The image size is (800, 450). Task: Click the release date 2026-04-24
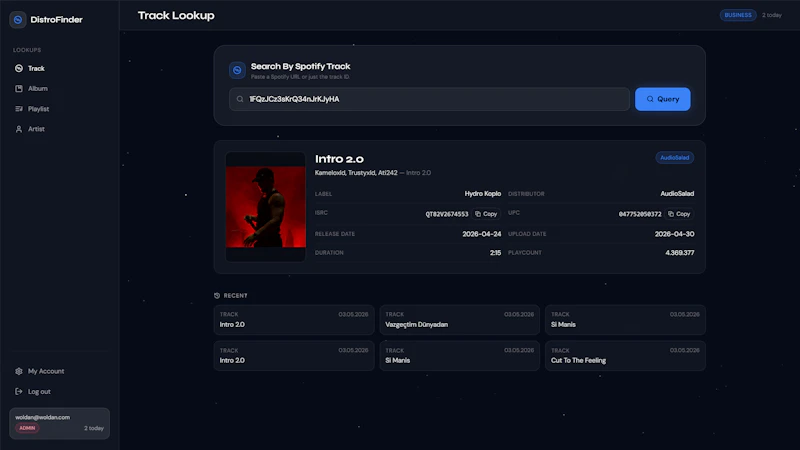coord(482,234)
